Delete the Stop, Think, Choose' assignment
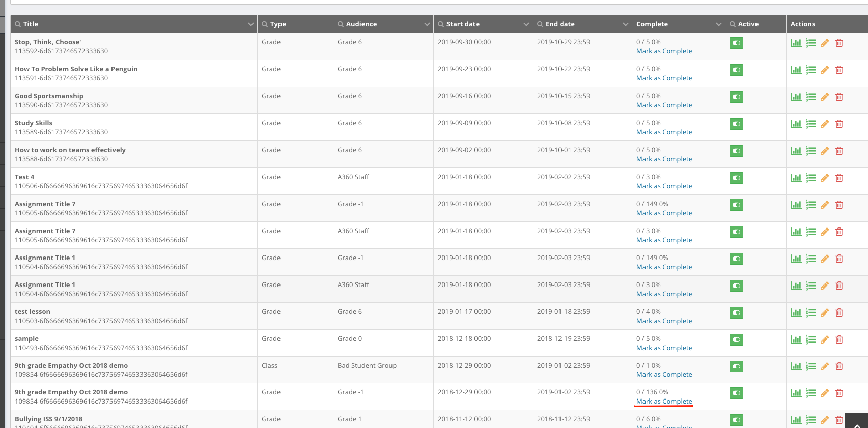Screen dimensions: 868x428 839,43
